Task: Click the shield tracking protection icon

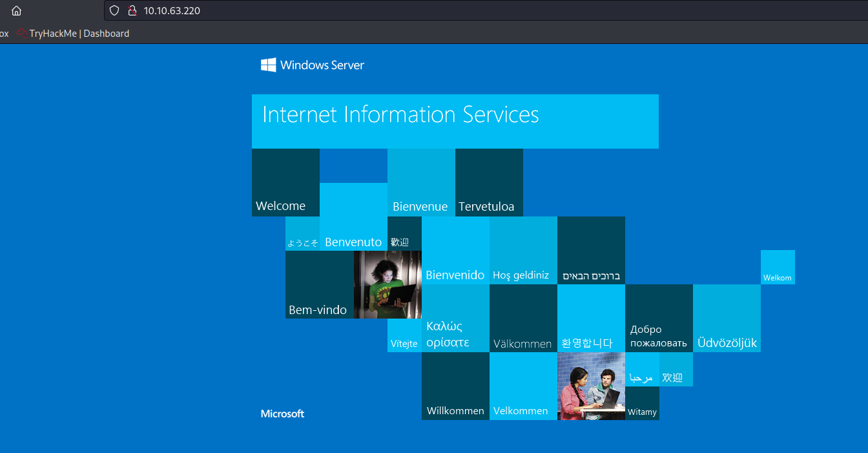Action: coord(114,10)
